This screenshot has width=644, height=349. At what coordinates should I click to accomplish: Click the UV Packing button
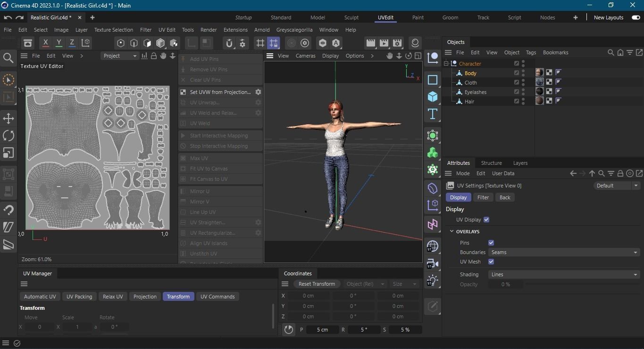pyautogui.click(x=79, y=297)
